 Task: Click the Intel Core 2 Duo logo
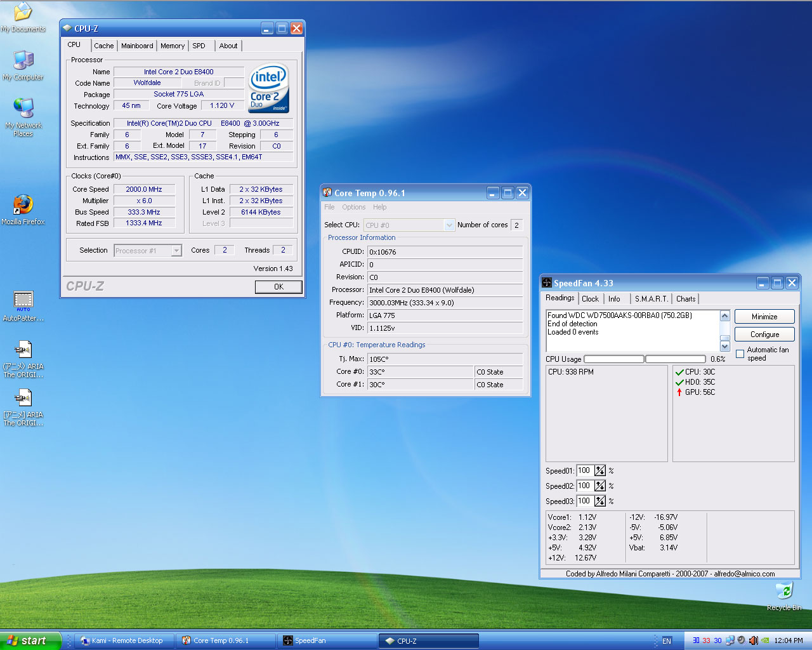[x=268, y=88]
